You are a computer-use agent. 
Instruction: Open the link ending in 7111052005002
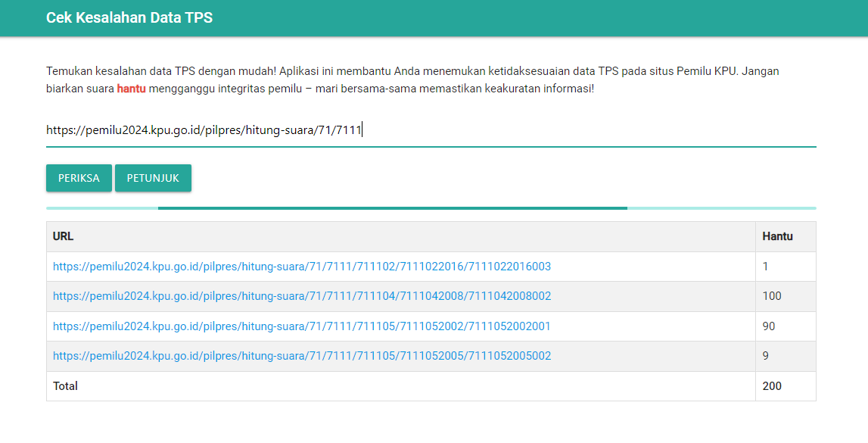click(301, 356)
